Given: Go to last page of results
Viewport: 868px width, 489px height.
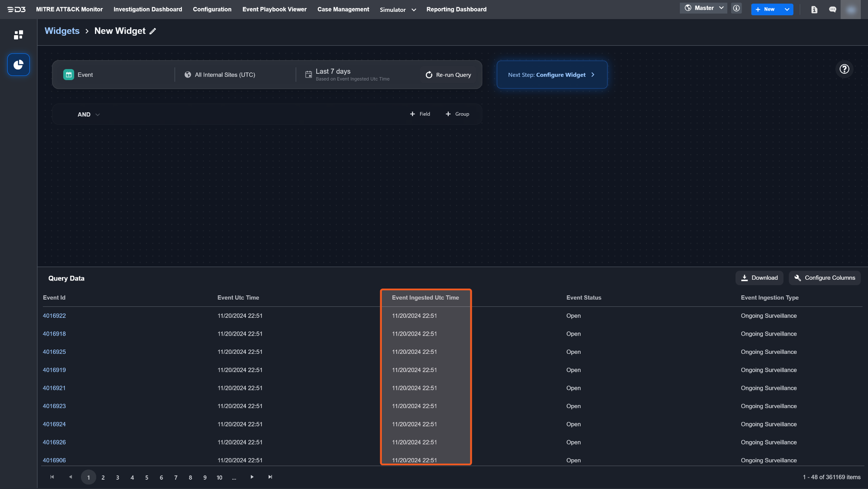Looking at the screenshot, I should point(270,477).
